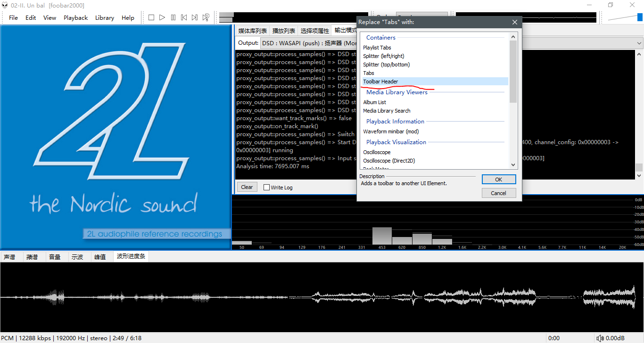The width and height of the screenshot is (644, 343).
Task: Switch to the 播放列表 tab
Action: pyautogui.click(x=283, y=31)
